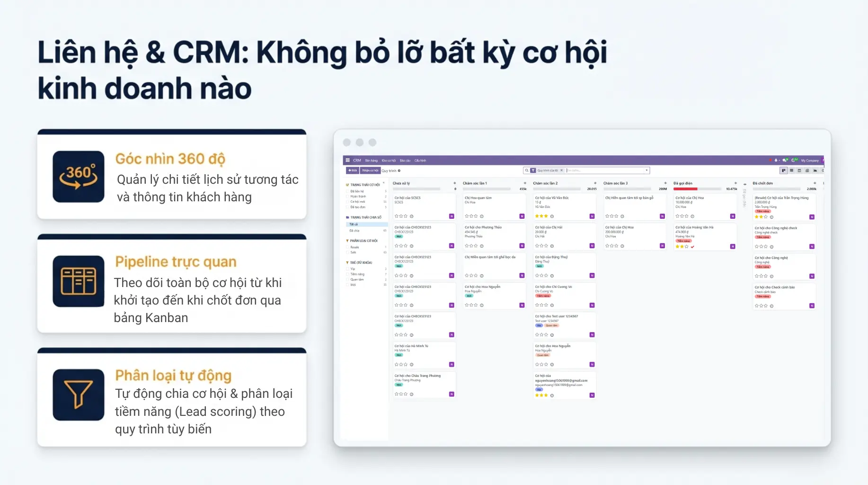This screenshot has height=485, width=868.
Task: Click the activity clock on Cơ hội của SCSCS
Action: (411, 216)
